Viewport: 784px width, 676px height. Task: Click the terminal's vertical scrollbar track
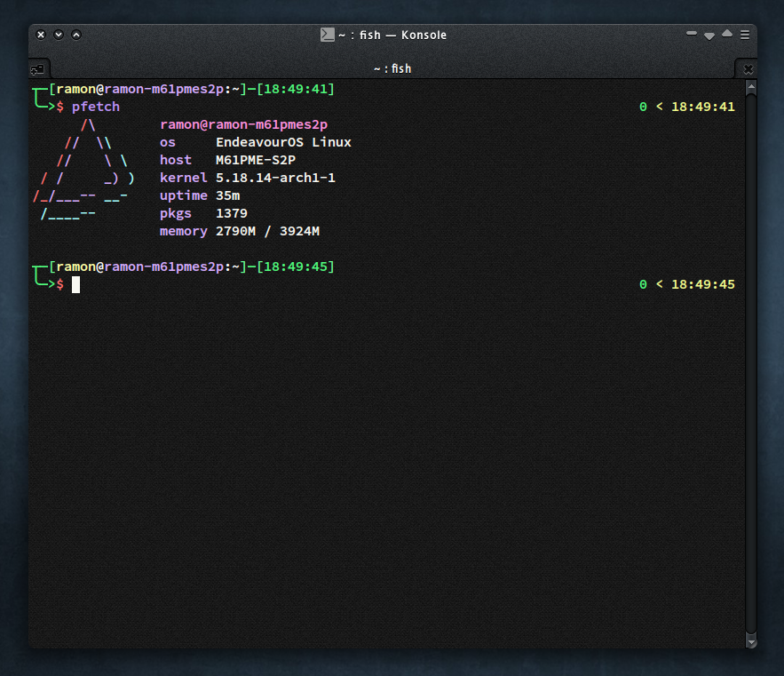750,364
